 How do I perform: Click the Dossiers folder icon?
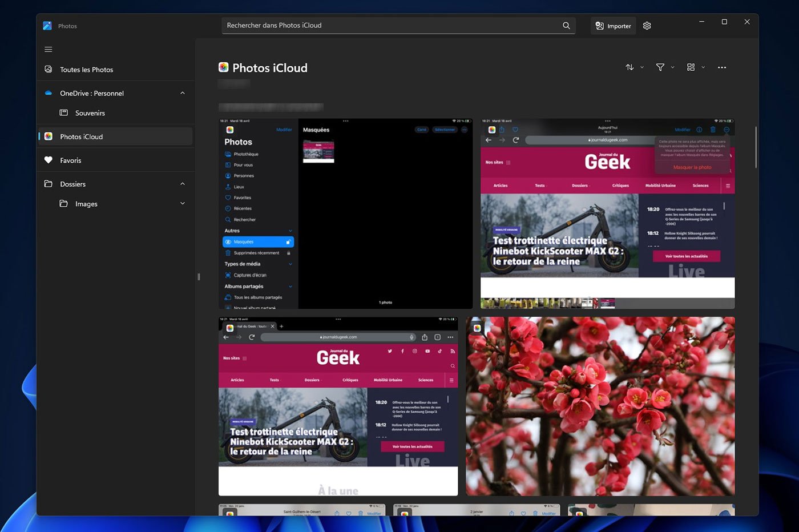[x=49, y=184]
